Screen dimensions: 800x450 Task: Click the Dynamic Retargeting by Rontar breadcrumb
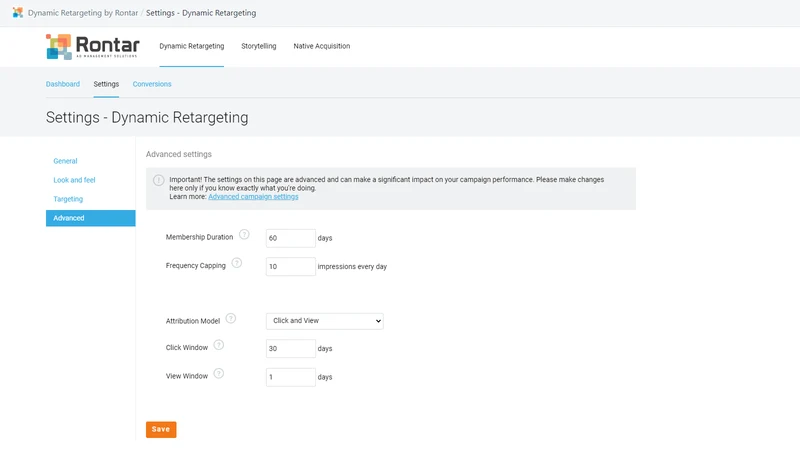pyautogui.click(x=83, y=13)
